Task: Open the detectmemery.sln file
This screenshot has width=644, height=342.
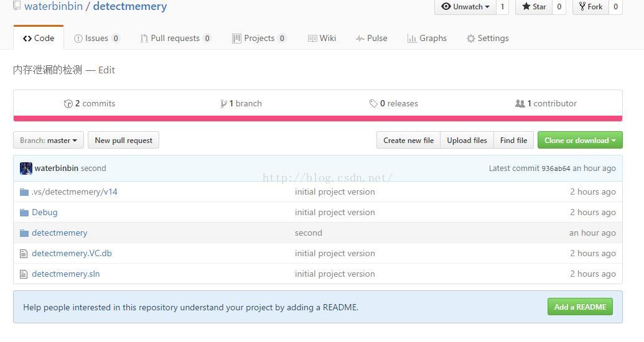Action: click(66, 274)
